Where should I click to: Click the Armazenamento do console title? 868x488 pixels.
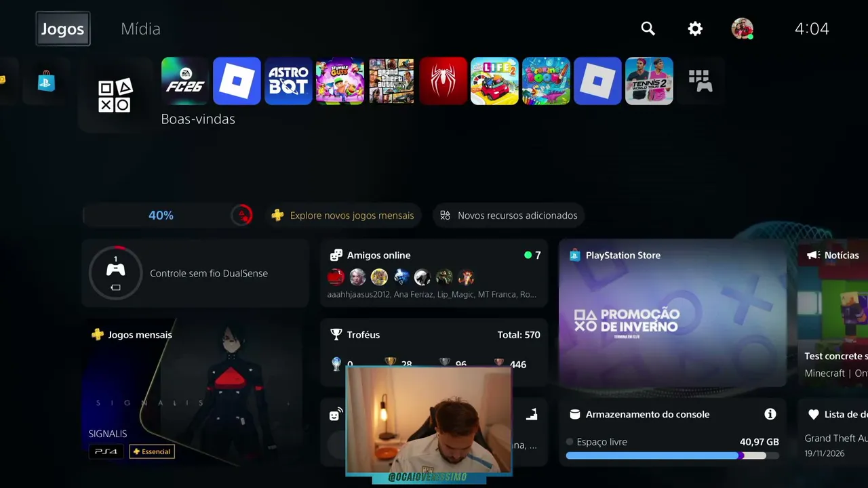click(x=648, y=414)
